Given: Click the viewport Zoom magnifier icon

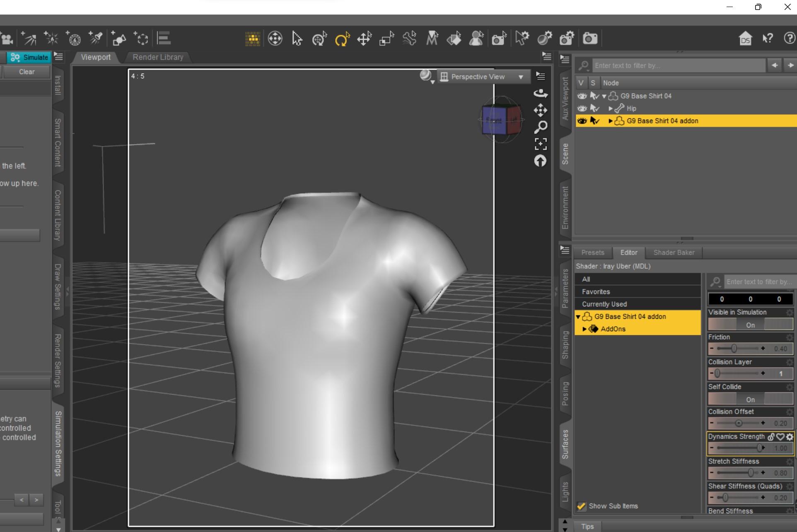Looking at the screenshot, I should click(541, 127).
